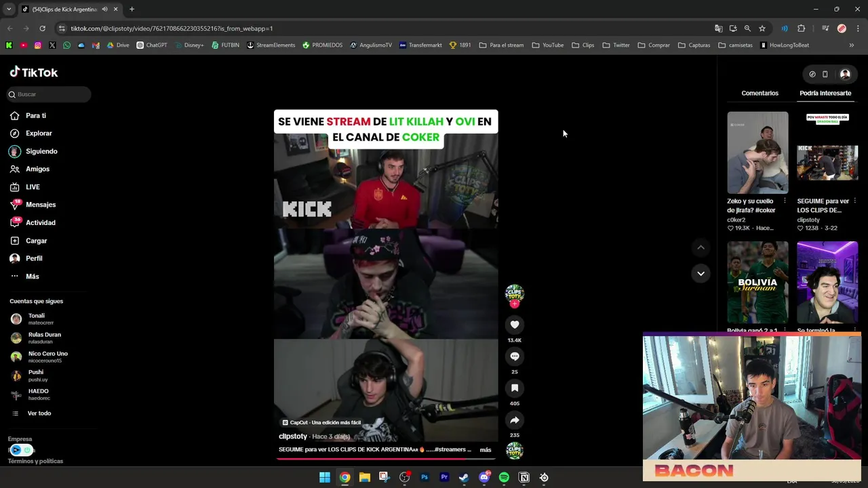Open Zeko y su cuello de jirafa thumbnail
This screenshot has height=488, width=868.
757,152
